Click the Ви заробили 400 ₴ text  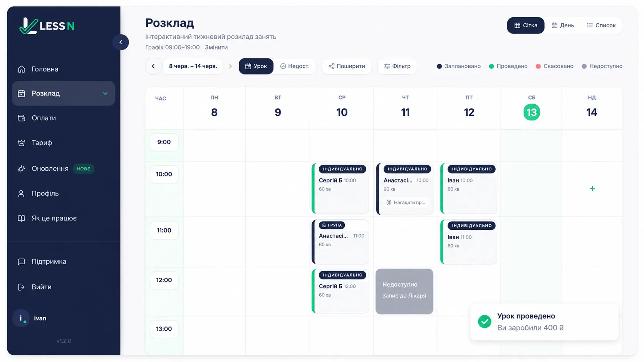point(530,328)
